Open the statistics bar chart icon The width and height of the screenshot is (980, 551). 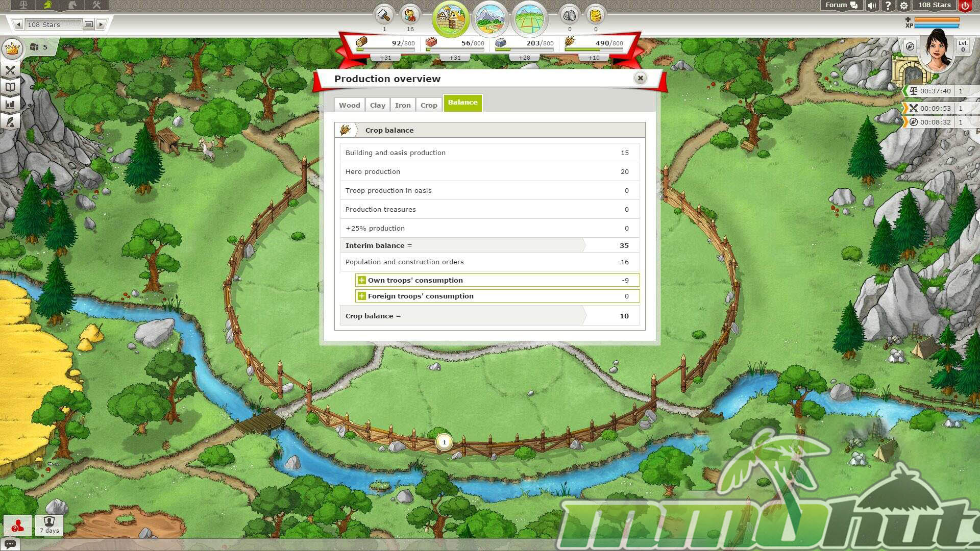[10, 104]
